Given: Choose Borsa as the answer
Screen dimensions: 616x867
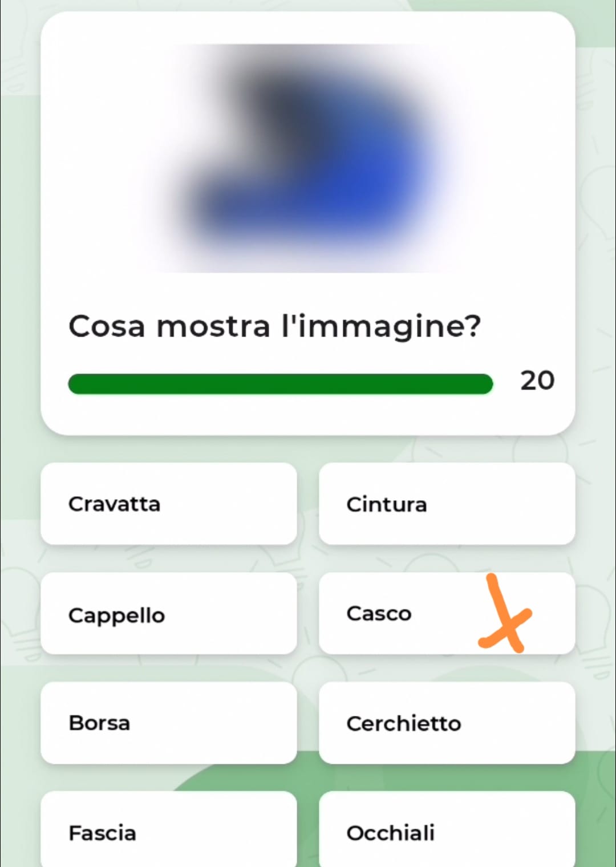Looking at the screenshot, I should pos(169,723).
